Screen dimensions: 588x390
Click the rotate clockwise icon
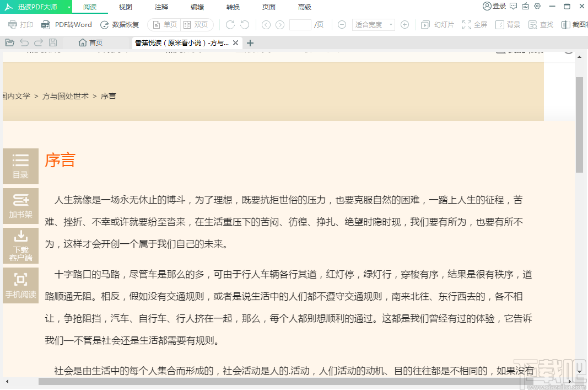click(230, 24)
